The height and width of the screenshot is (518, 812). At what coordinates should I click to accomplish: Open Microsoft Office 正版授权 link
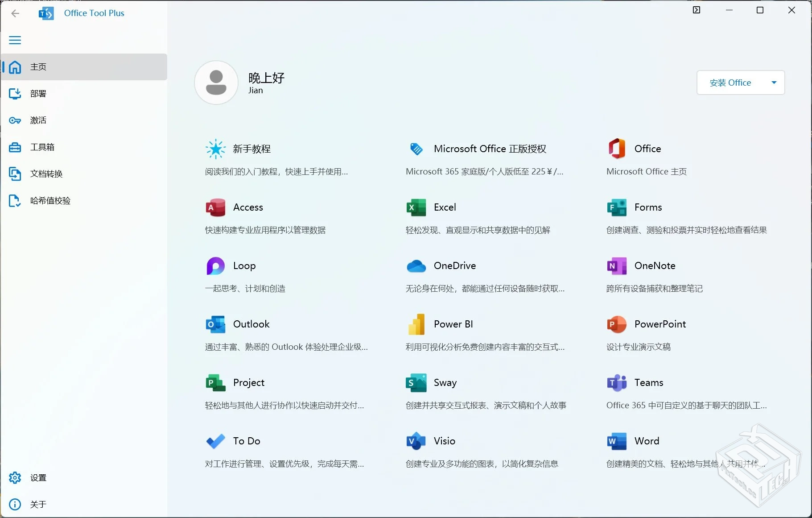coord(490,149)
